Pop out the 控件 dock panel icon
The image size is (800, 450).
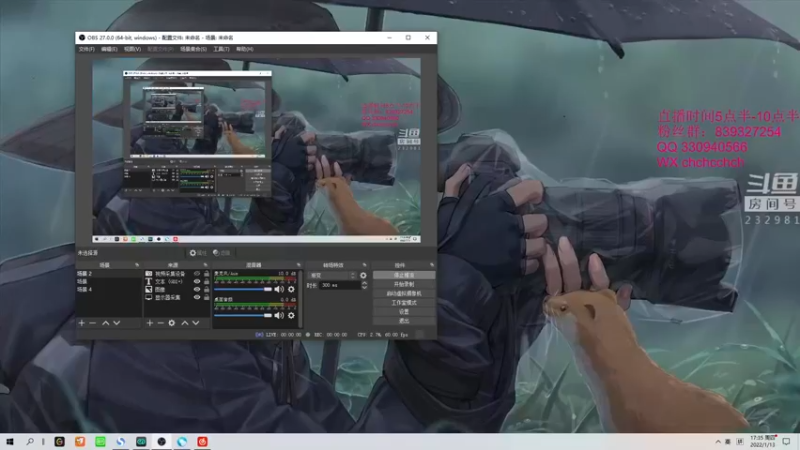click(432, 265)
